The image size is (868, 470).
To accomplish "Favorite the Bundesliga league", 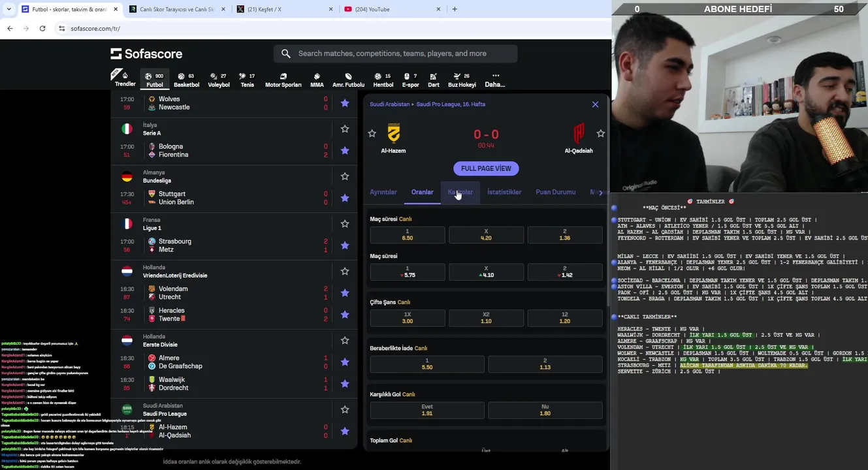I will (345, 176).
